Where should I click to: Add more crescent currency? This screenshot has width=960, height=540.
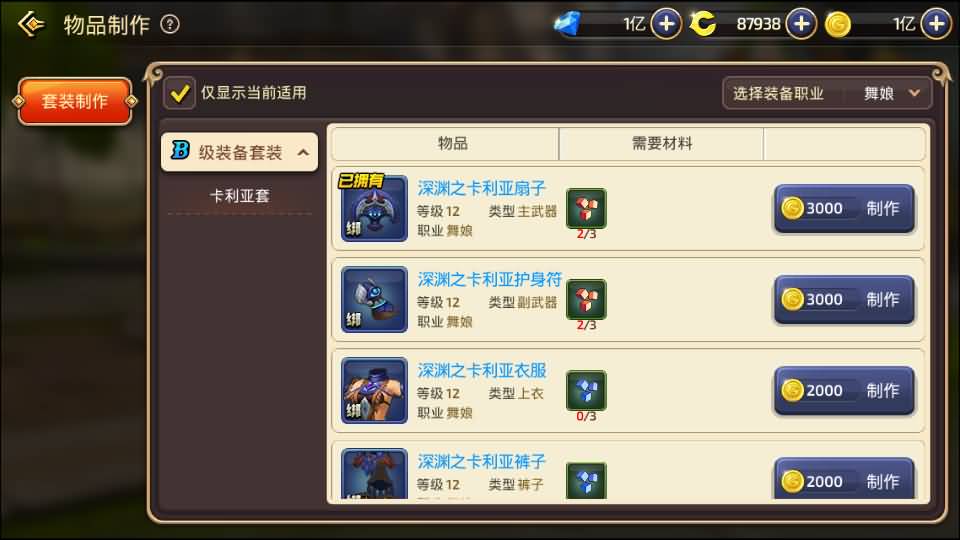801,24
